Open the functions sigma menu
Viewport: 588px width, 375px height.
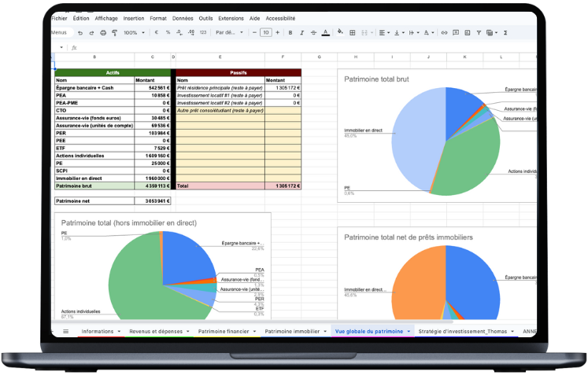505,32
